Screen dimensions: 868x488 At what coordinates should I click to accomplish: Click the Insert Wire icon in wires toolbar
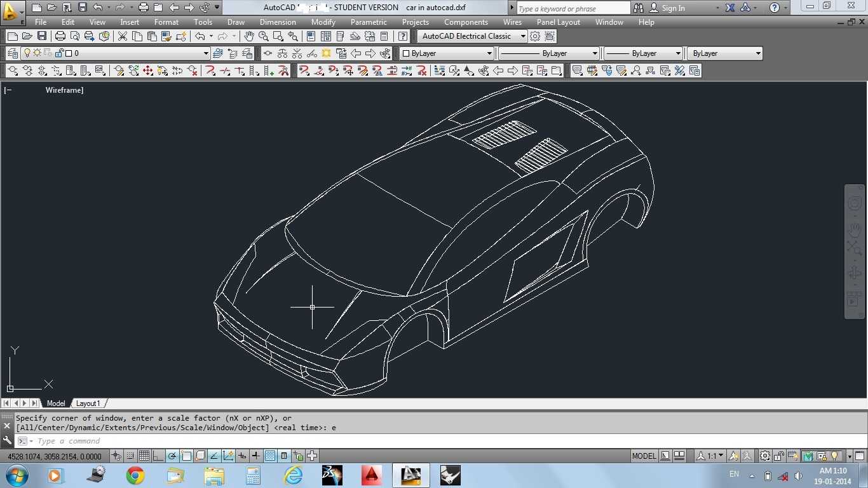[x=210, y=71]
